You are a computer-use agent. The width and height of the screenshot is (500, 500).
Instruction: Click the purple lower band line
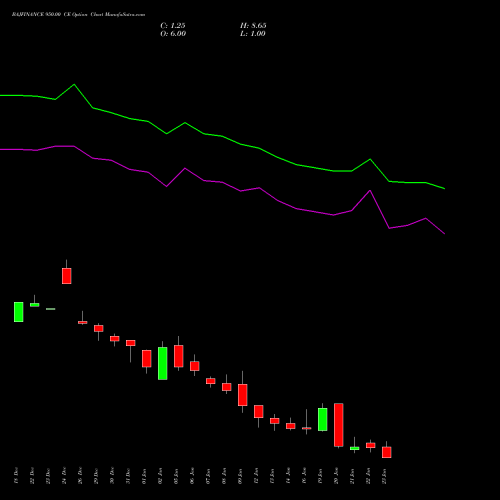click(x=222, y=182)
